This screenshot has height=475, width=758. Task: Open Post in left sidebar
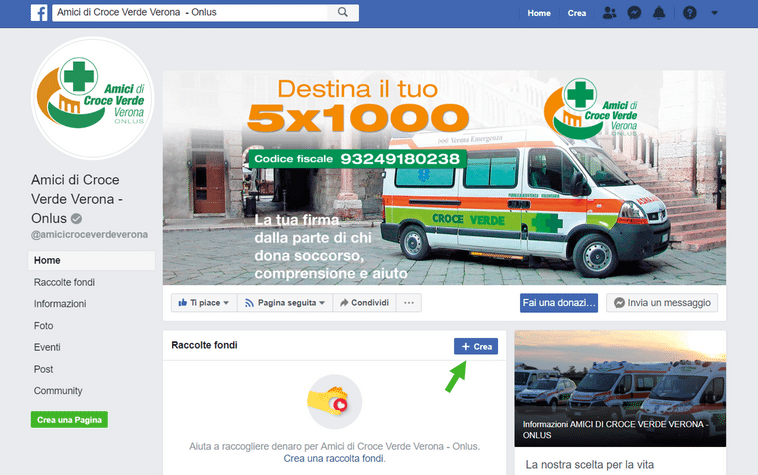(44, 369)
